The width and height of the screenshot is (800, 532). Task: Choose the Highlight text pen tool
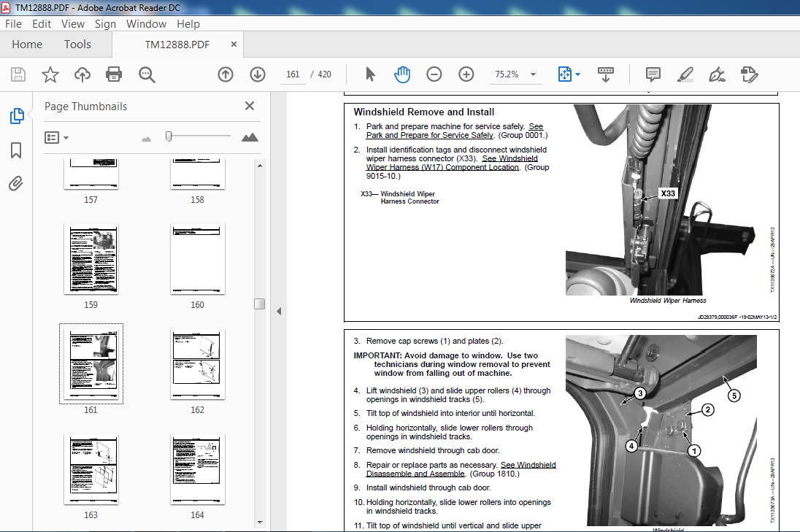tap(685, 74)
